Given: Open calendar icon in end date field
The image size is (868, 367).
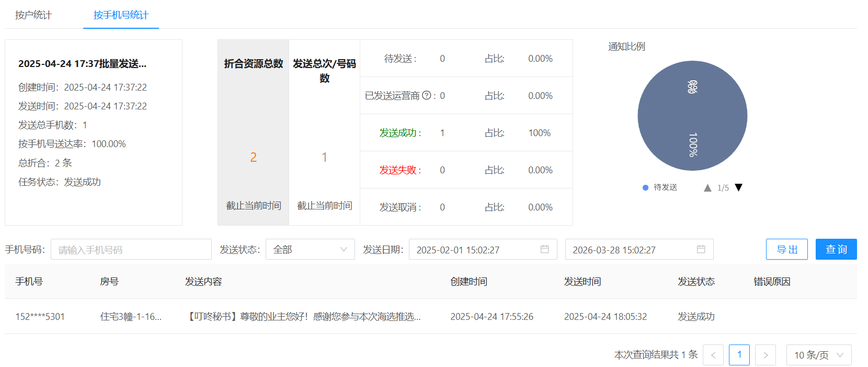Looking at the screenshot, I should 701,249.
